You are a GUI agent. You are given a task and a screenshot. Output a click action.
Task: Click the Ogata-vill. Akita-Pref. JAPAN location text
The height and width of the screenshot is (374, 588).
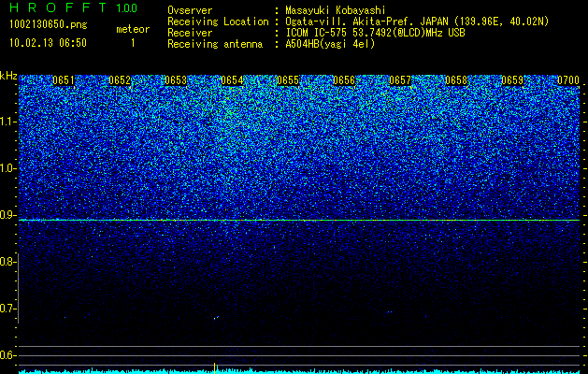pos(417,22)
